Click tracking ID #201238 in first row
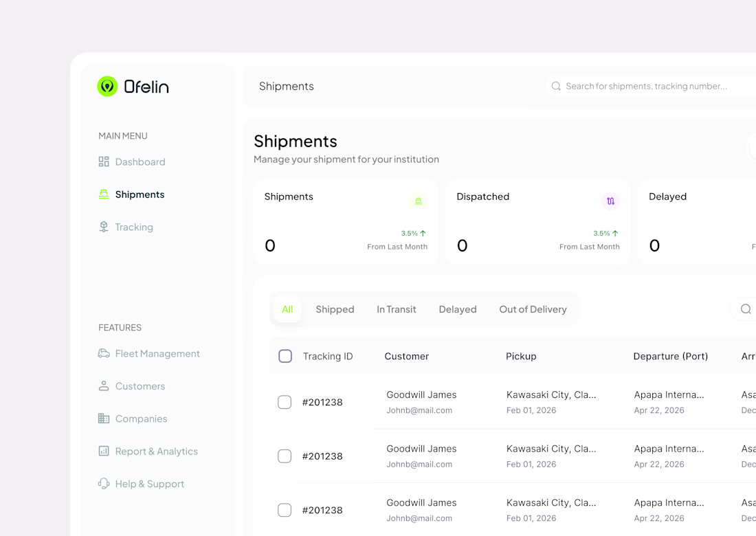The height and width of the screenshot is (536, 756). point(322,403)
